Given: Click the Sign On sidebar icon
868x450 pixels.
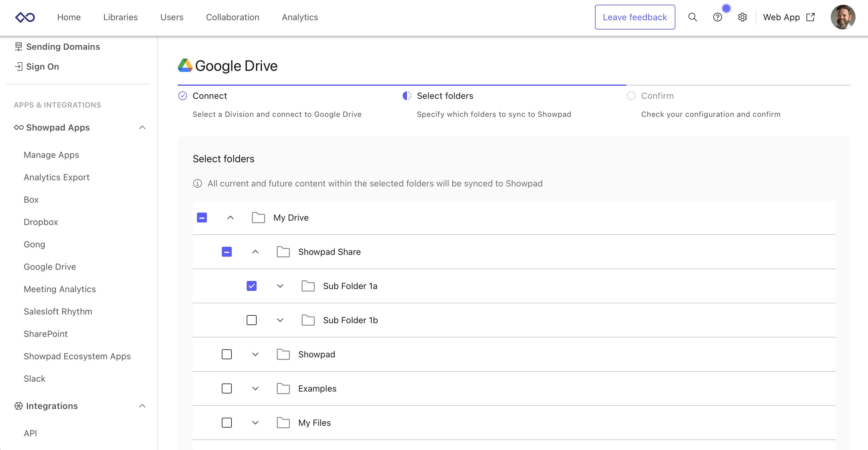Looking at the screenshot, I should pos(19,67).
